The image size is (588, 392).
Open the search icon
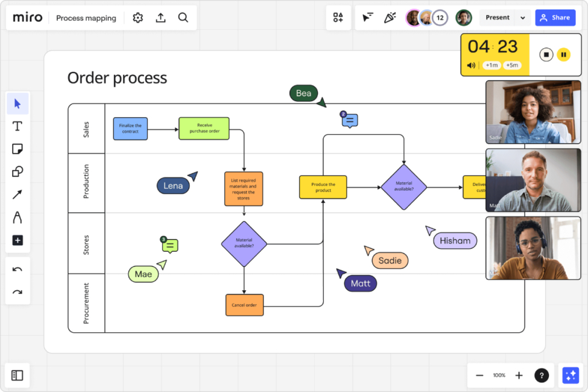pos(183,18)
